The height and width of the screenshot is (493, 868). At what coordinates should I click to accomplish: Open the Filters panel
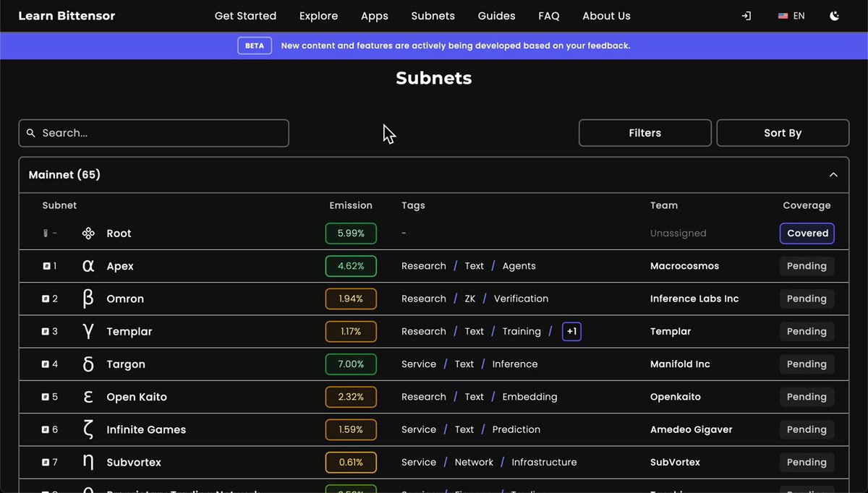click(x=645, y=133)
